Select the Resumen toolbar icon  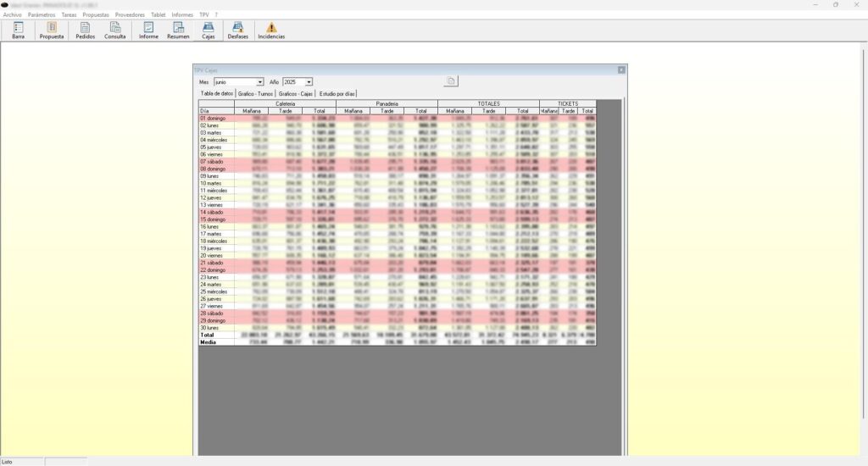point(178,31)
